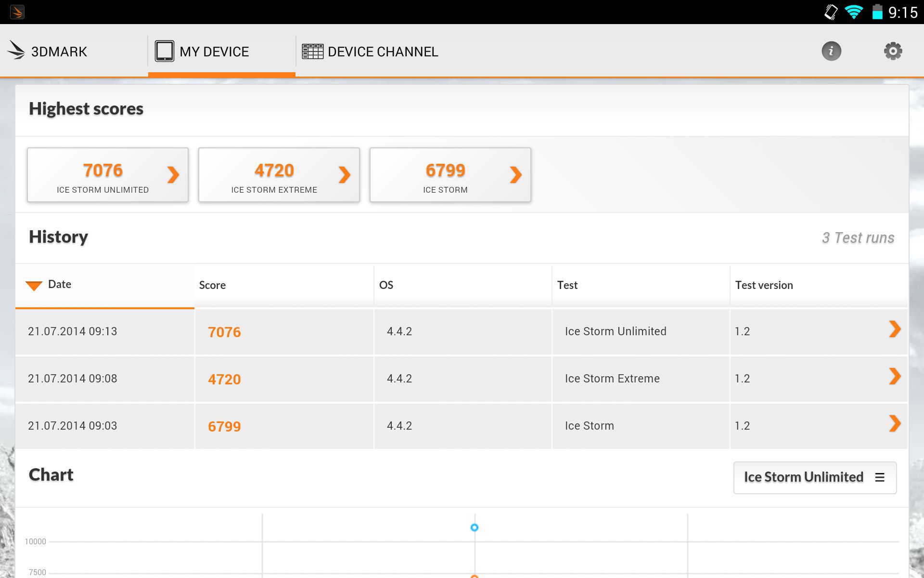Expand the 4720 Ice Storm Extreme history row arrow
Image resolution: width=924 pixels, height=578 pixels.
894,377
